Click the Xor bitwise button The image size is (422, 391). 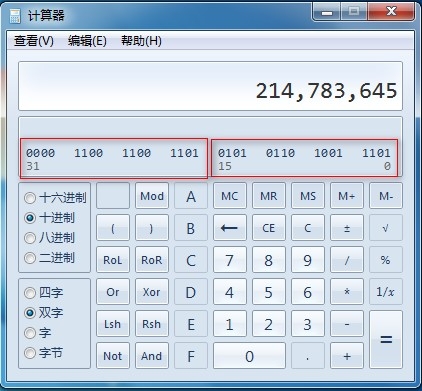pos(152,292)
